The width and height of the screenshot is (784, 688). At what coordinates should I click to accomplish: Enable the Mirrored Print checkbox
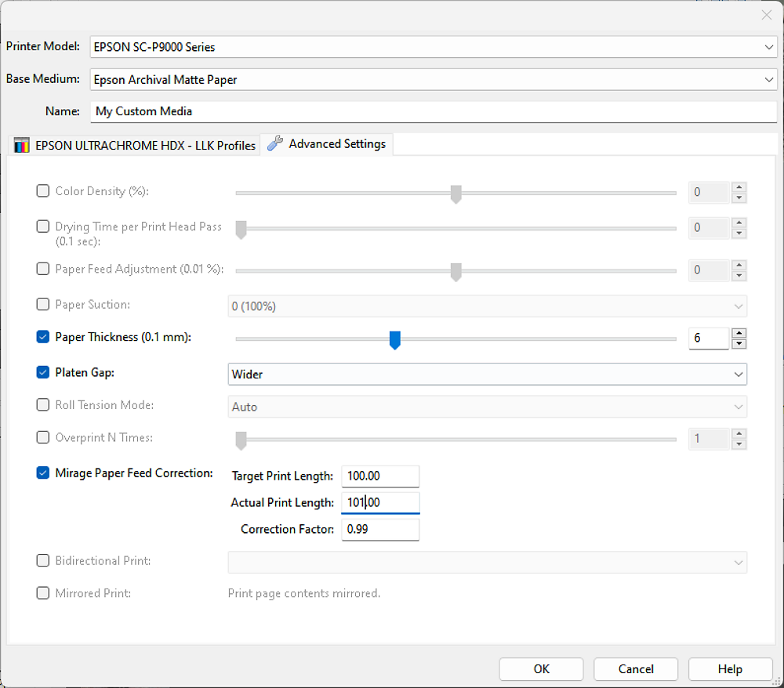[43, 593]
